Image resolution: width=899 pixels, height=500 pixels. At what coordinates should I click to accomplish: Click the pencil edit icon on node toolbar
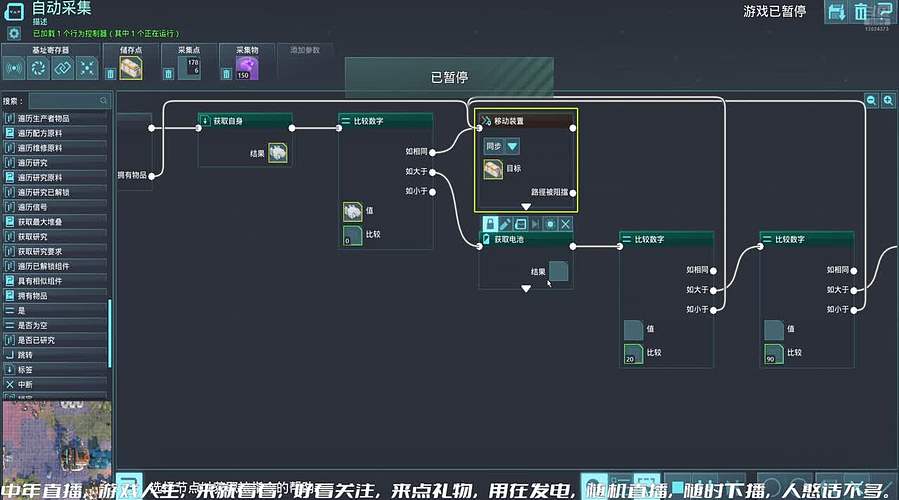tap(505, 224)
